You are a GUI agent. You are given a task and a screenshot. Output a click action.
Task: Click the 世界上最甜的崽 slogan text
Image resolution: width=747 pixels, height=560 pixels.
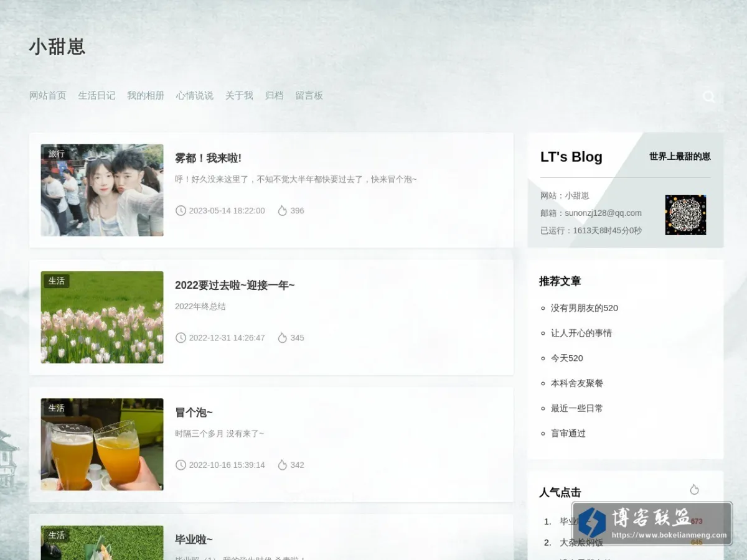pyautogui.click(x=680, y=156)
